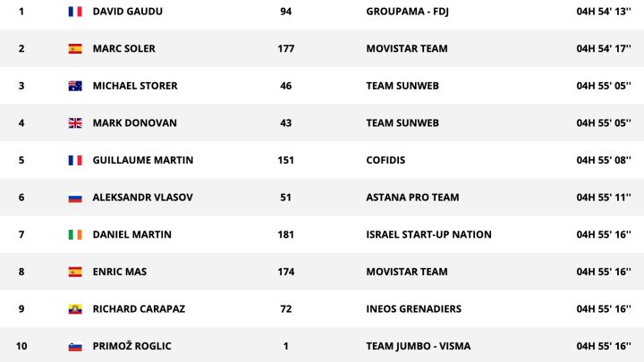Click the Spanish flag next to Enric Mas

pos(75,272)
